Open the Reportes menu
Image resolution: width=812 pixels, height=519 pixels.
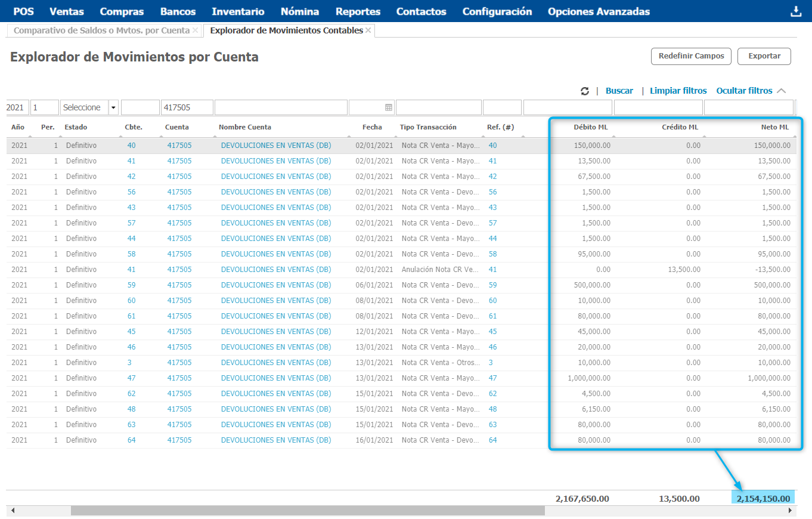click(x=358, y=11)
